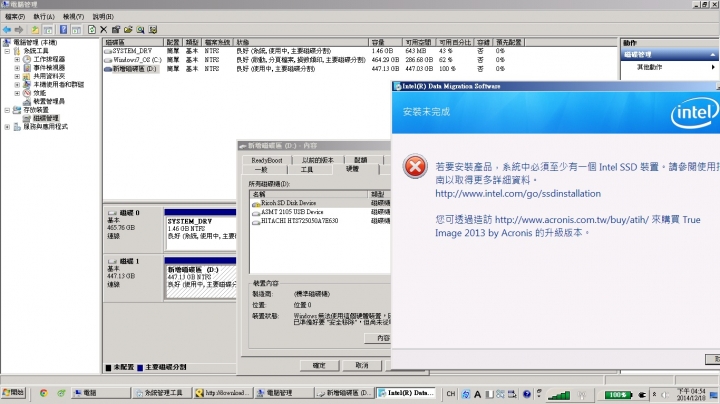720x404 pixels.
Task: Click the 磁碟 0 label in the disk map
Action: [129, 213]
